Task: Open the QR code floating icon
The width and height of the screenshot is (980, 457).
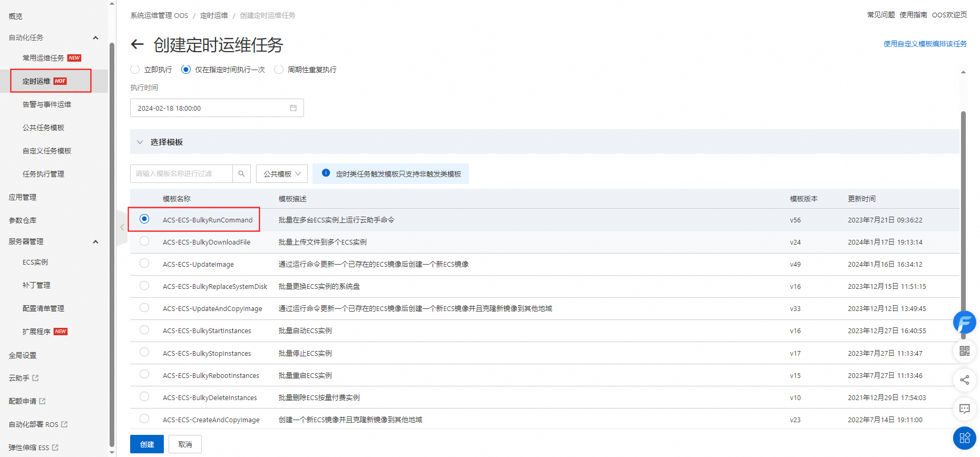Action: click(x=964, y=351)
